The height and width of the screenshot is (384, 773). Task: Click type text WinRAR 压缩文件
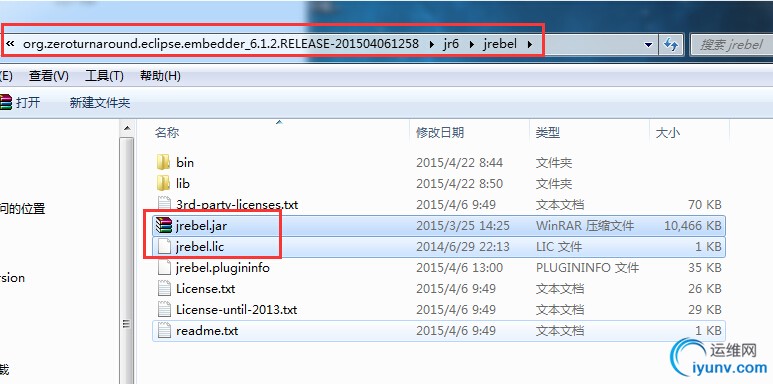[585, 226]
